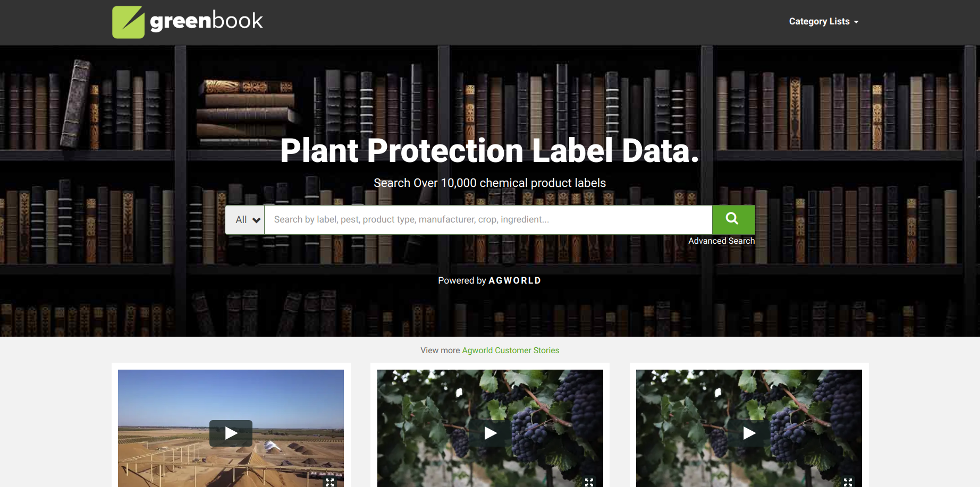Click the greenbook wordmark text

(x=206, y=21)
